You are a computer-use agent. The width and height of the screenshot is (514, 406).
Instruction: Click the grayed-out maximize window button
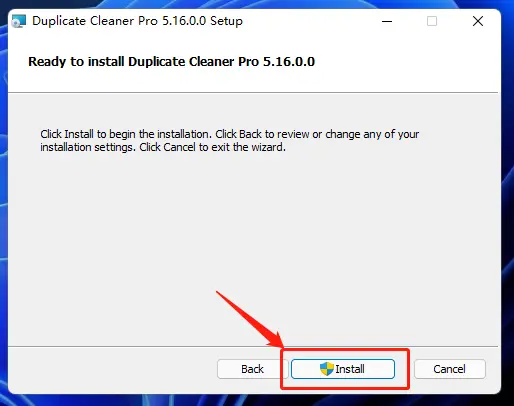(432, 21)
